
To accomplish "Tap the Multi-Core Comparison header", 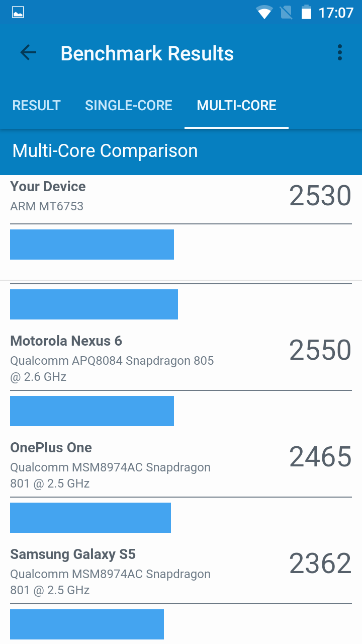I will pyautogui.click(x=105, y=151).
